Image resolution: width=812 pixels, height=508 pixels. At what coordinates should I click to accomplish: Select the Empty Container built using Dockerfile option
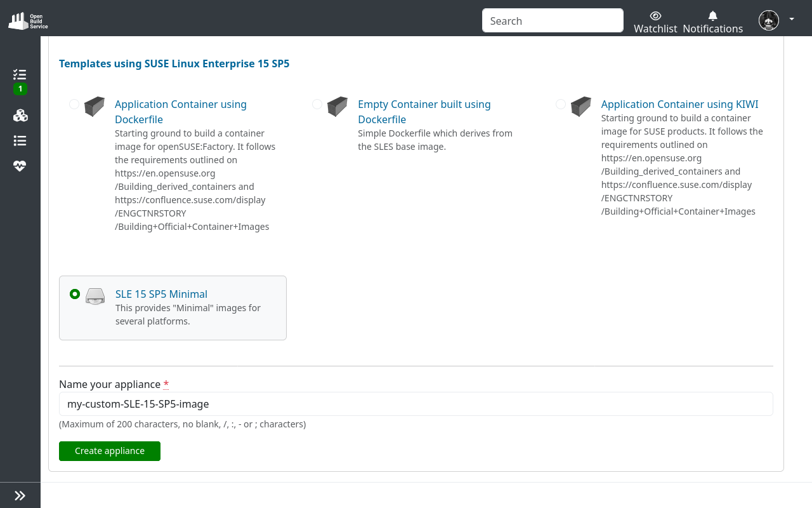tap(317, 104)
